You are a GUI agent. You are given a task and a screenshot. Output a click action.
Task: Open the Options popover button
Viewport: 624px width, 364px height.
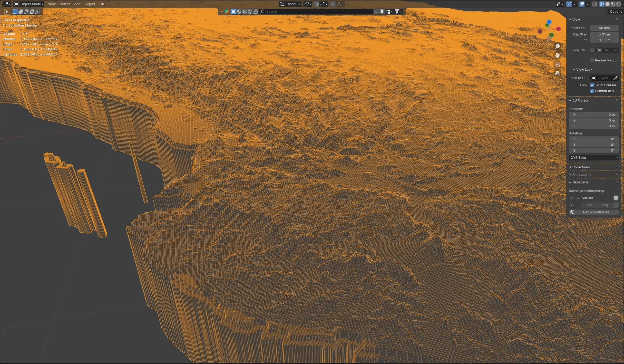[615, 12]
